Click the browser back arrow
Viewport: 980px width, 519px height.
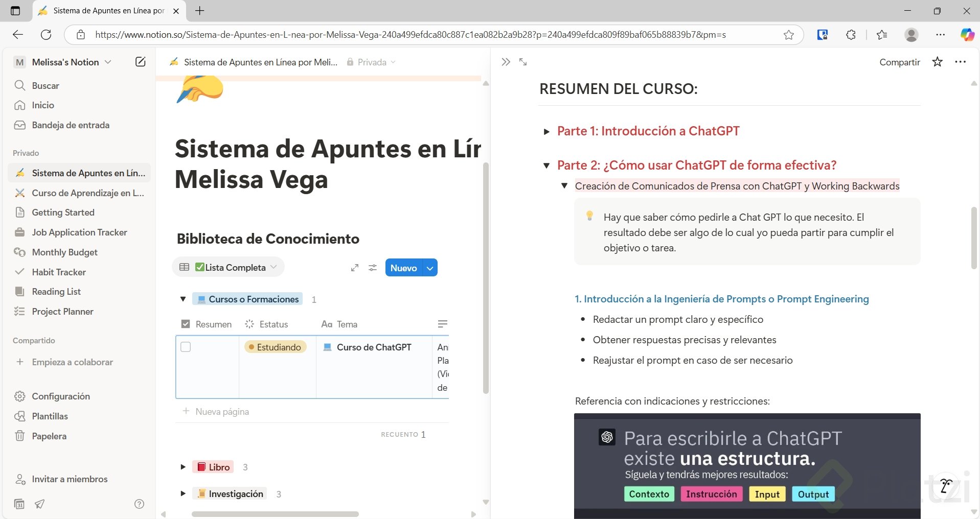point(18,35)
